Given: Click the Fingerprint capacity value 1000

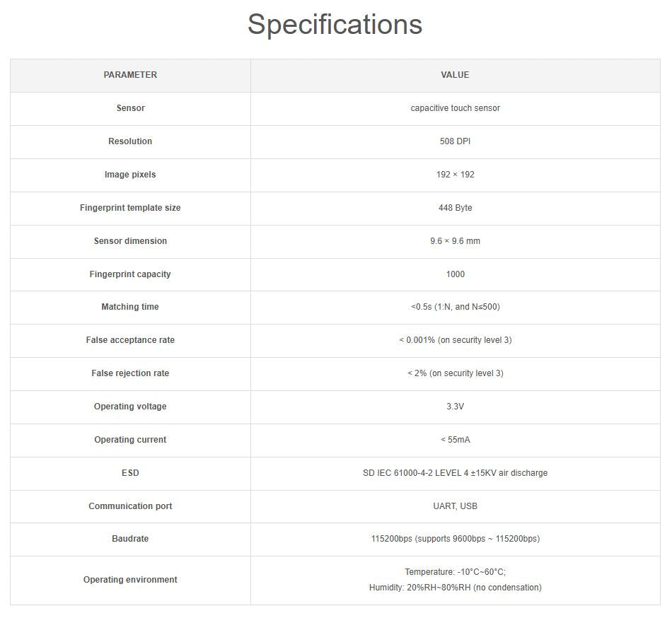Looking at the screenshot, I should coord(455,274).
